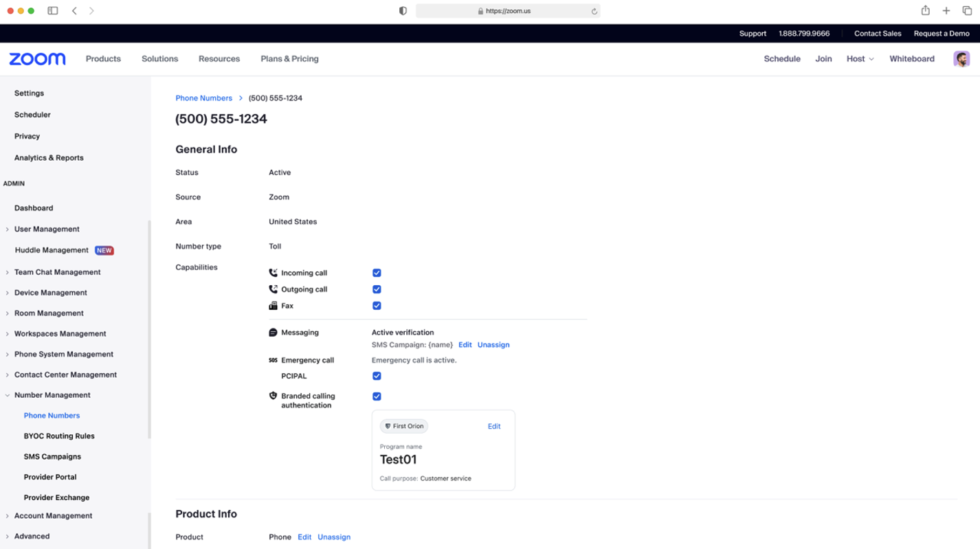This screenshot has width=980, height=549.
Task: Open the Solutions menu
Action: coord(159,59)
